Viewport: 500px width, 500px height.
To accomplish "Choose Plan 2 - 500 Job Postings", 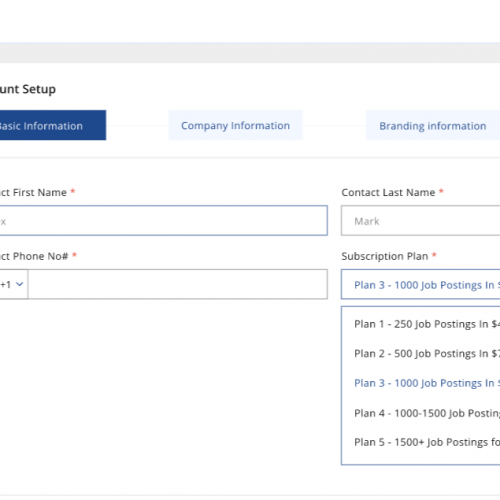I will tap(427, 353).
